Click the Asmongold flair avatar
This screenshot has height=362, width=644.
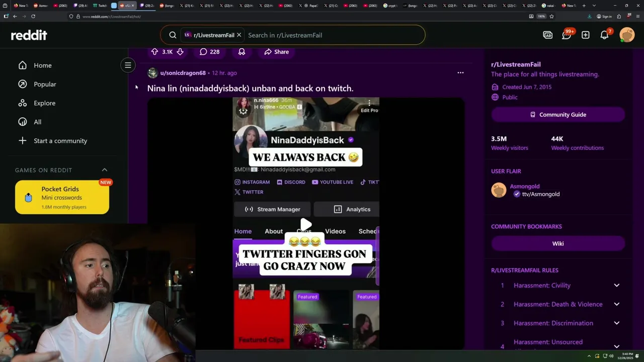(x=499, y=190)
